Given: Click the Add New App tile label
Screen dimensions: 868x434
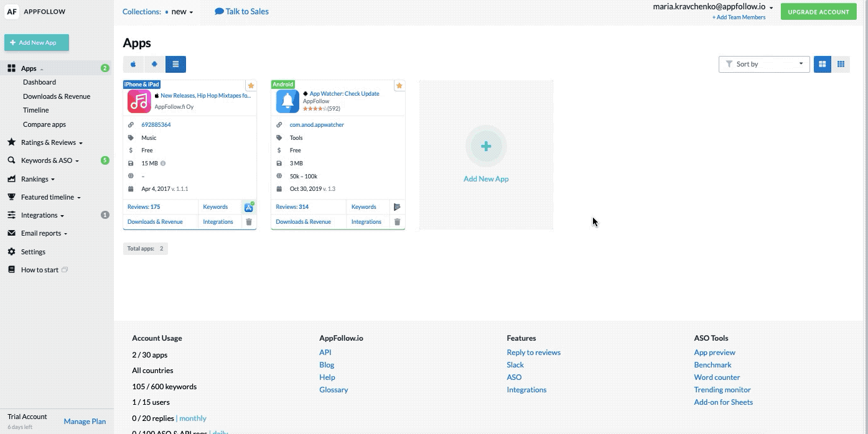Looking at the screenshot, I should [486, 179].
